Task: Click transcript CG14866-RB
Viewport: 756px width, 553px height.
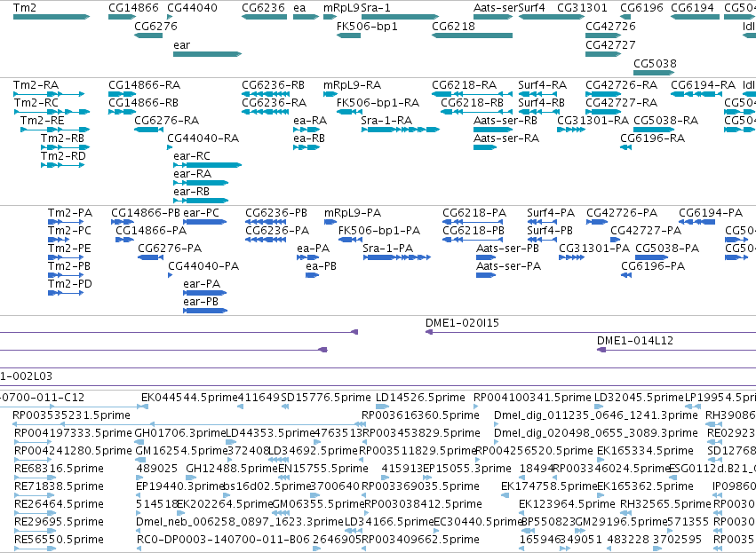Action: click(x=123, y=112)
